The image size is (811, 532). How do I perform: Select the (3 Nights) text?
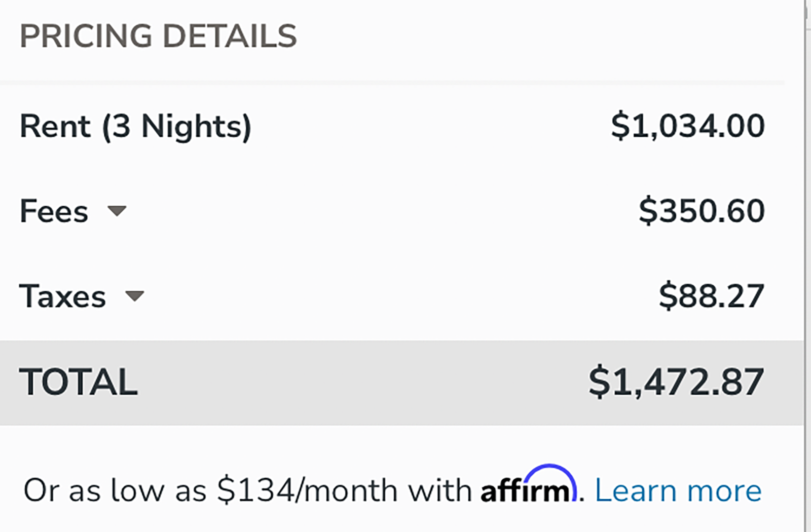coord(176,126)
